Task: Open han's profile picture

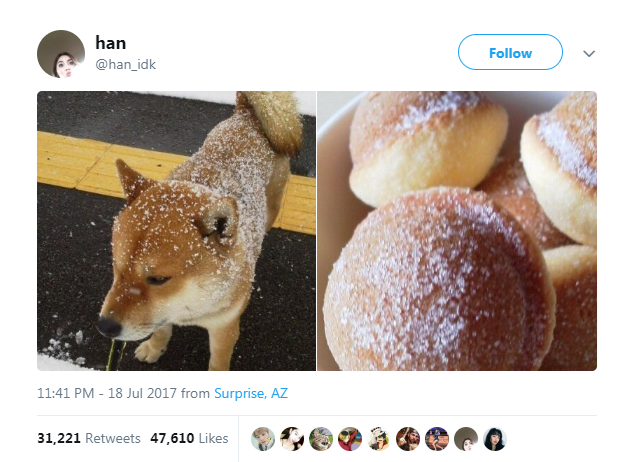Action: (61, 54)
